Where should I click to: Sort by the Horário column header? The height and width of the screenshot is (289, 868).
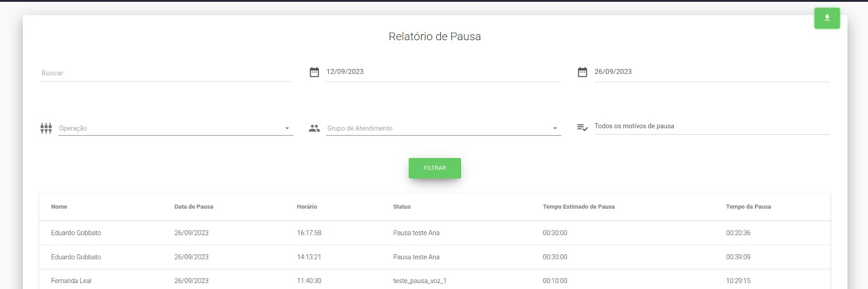307,207
